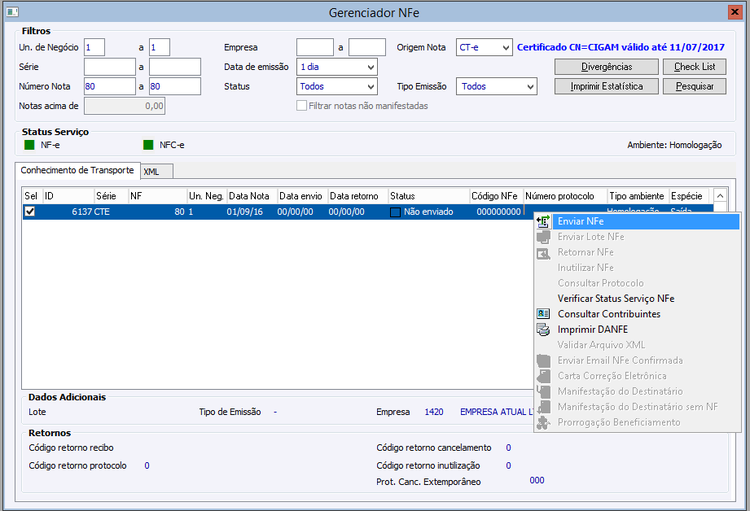
Task: Click the NF column header
Action: click(157, 196)
